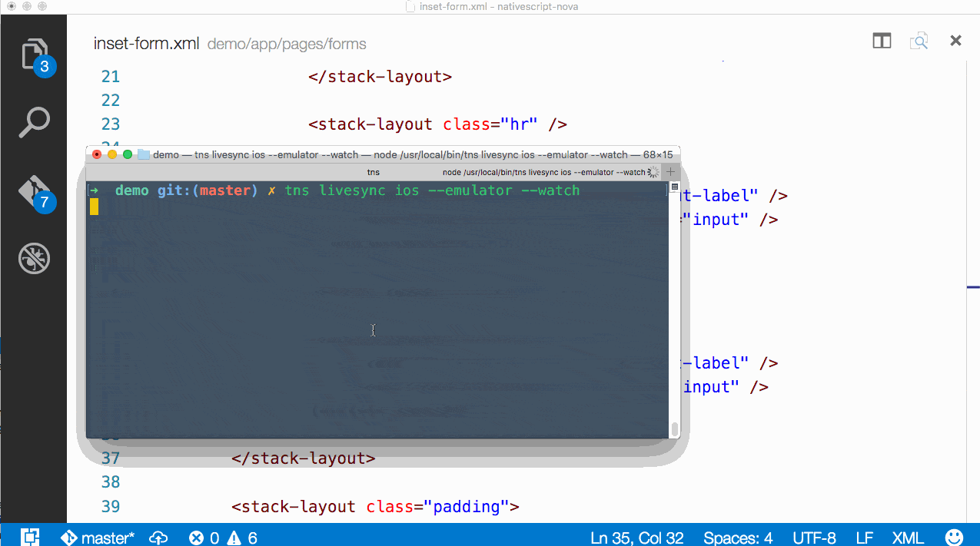
Task: Synchronize changes with the cloud sync icon
Action: click(x=158, y=538)
